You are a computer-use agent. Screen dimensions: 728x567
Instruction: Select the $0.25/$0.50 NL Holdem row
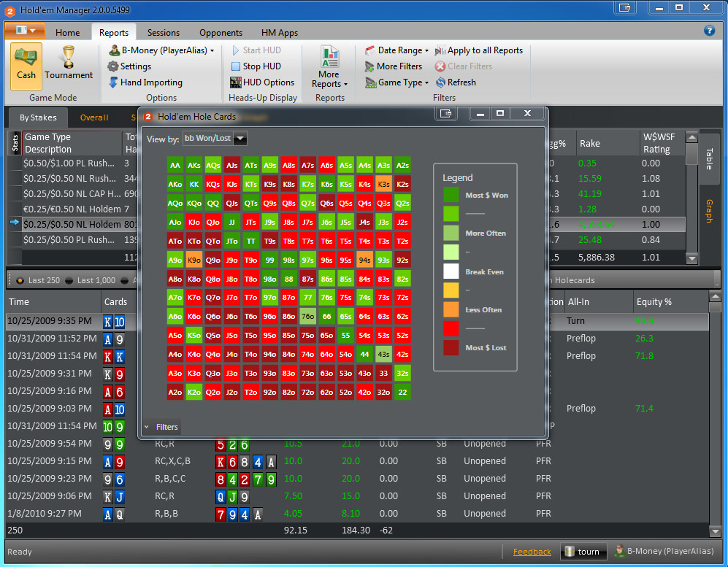(x=353, y=225)
